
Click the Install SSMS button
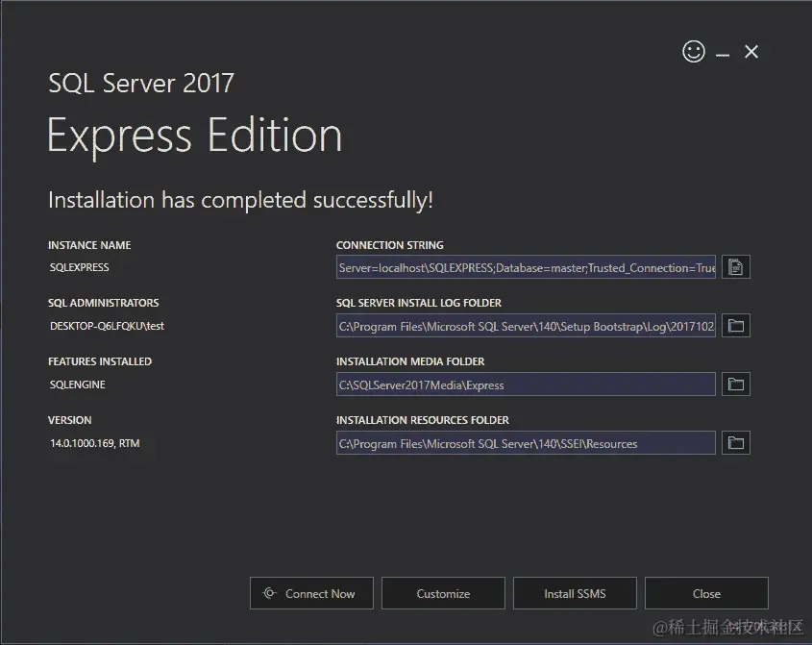[x=575, y=593]
